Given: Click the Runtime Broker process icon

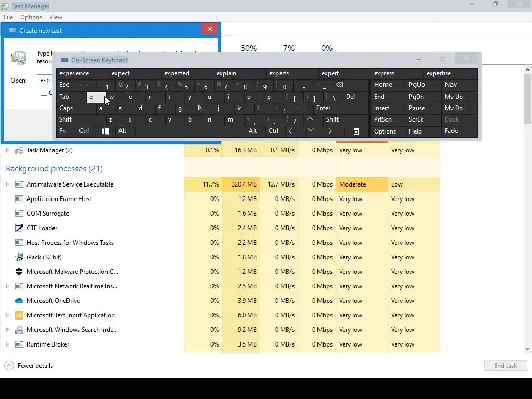Looking at the screenshot, I should tap(19, 344).
